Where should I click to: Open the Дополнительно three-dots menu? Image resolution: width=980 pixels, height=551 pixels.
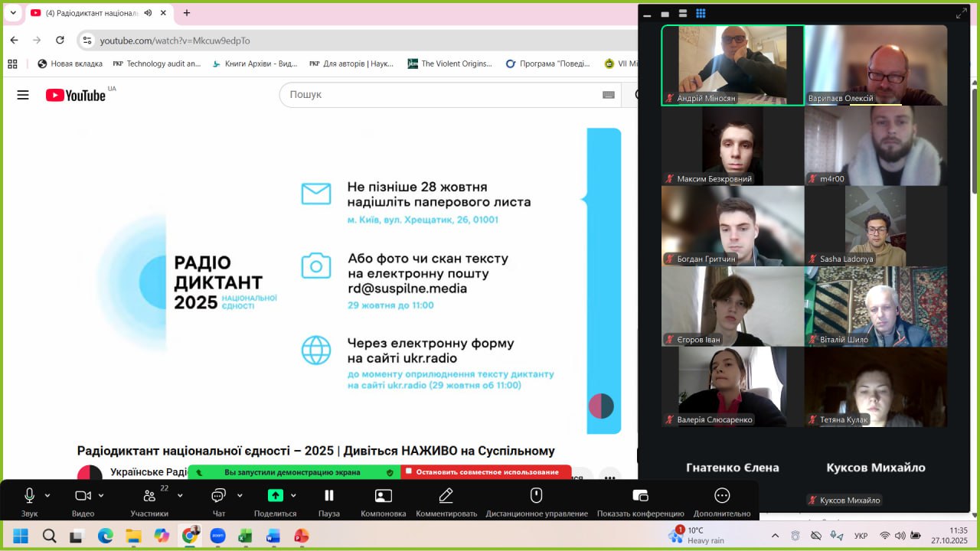pyautogui.click(x=722, y=496)
